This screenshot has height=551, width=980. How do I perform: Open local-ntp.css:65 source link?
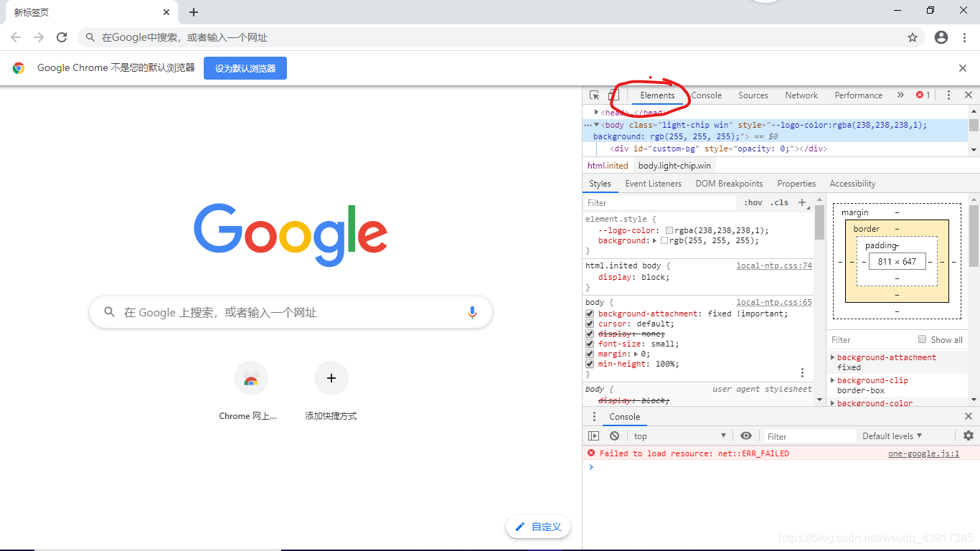point(774,303)
